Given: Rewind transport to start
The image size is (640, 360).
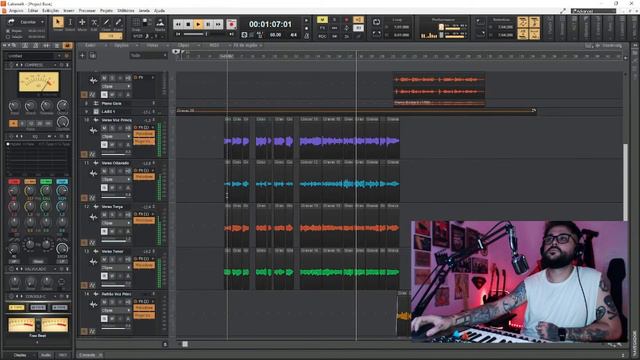Looking at the screenshot, I should pos(178,24).
